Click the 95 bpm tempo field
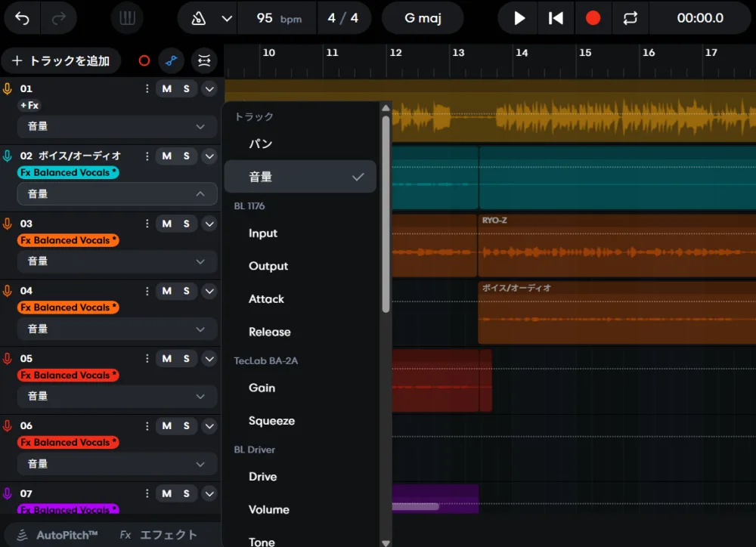 (278, 18)
